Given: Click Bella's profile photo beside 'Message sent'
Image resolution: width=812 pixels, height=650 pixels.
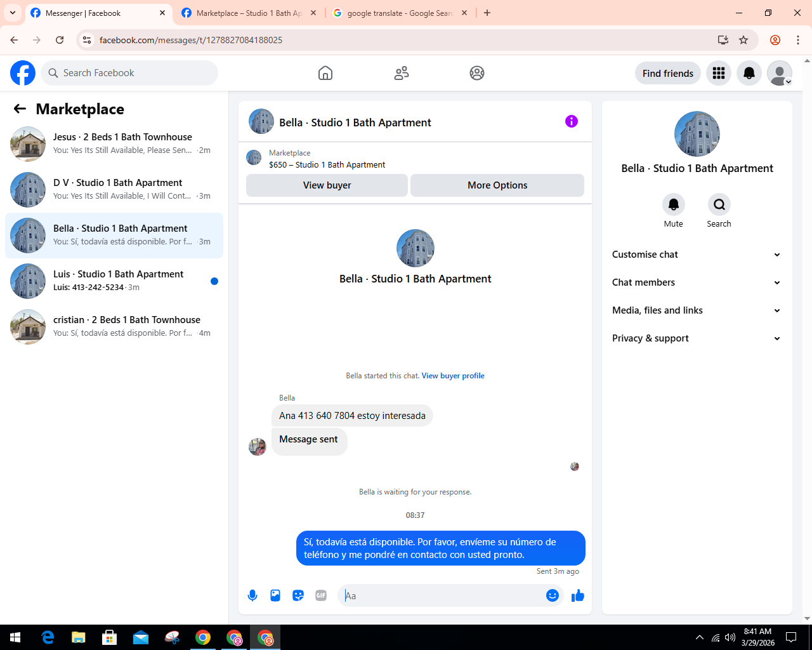Looking at the screenshot, I should tap(258, 447).
